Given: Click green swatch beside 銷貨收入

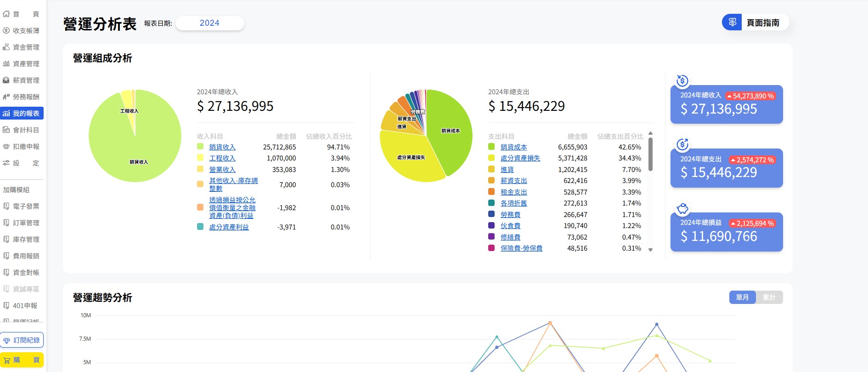Looking at the screenshot, I should (x=200, y=147).
